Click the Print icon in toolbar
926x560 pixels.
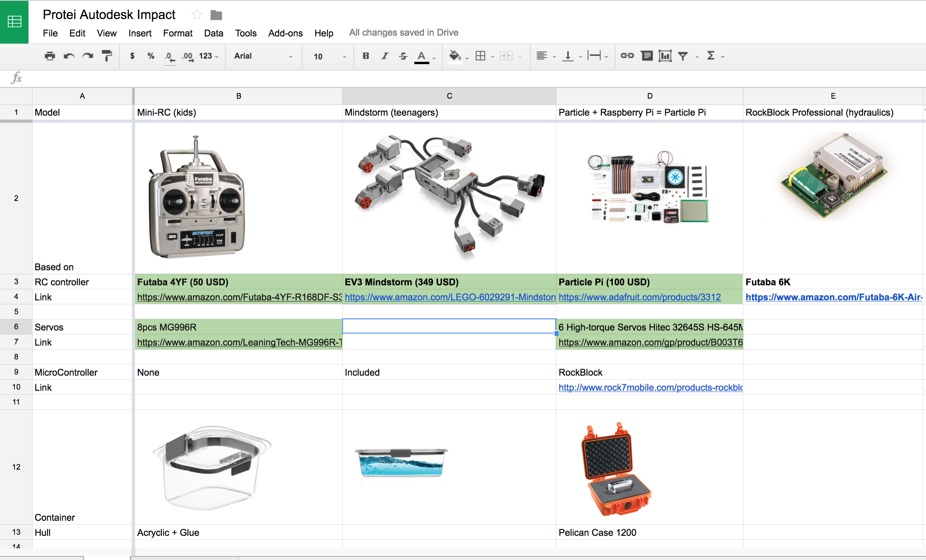click(x=50, y=56)
